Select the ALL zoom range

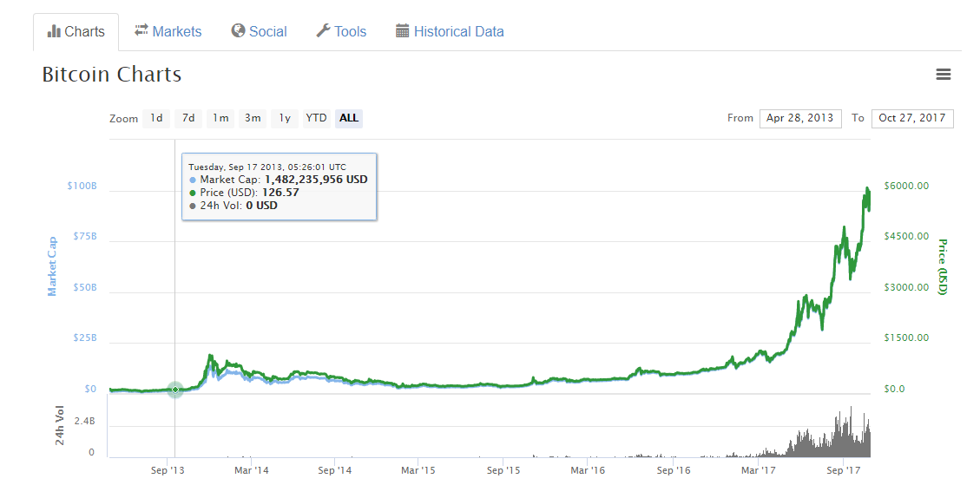pyautogui.click(x=349, y=118)
